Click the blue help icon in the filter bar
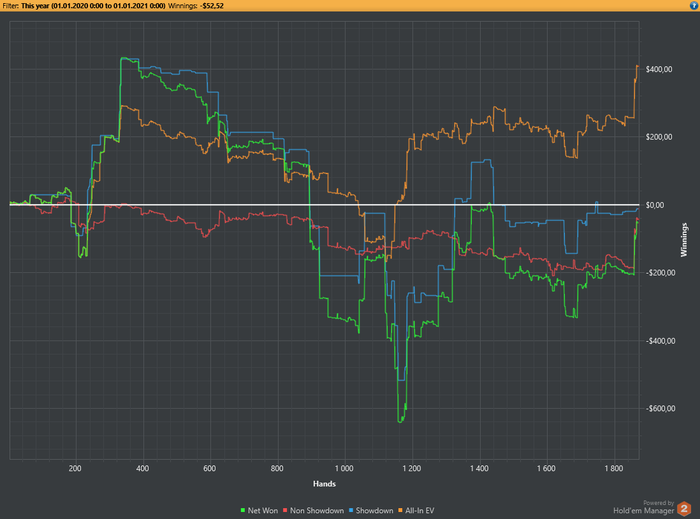 pyautogui.click(x=695, y=6)
